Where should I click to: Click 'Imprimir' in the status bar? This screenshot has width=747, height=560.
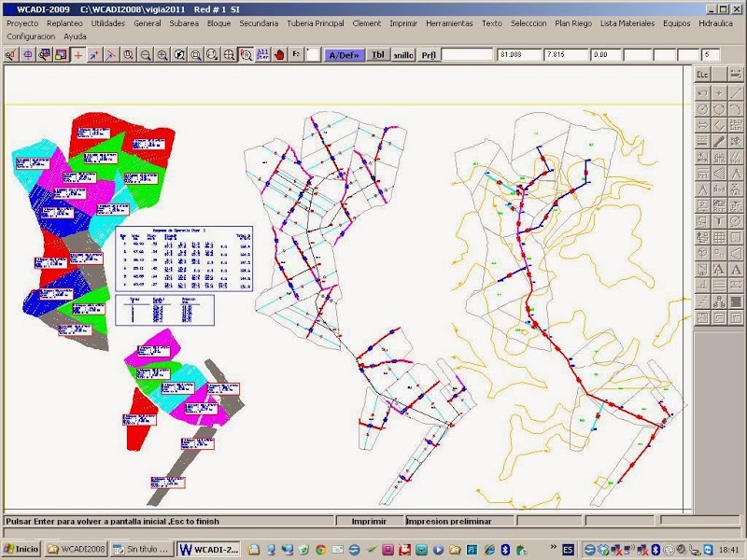(369, 522)
